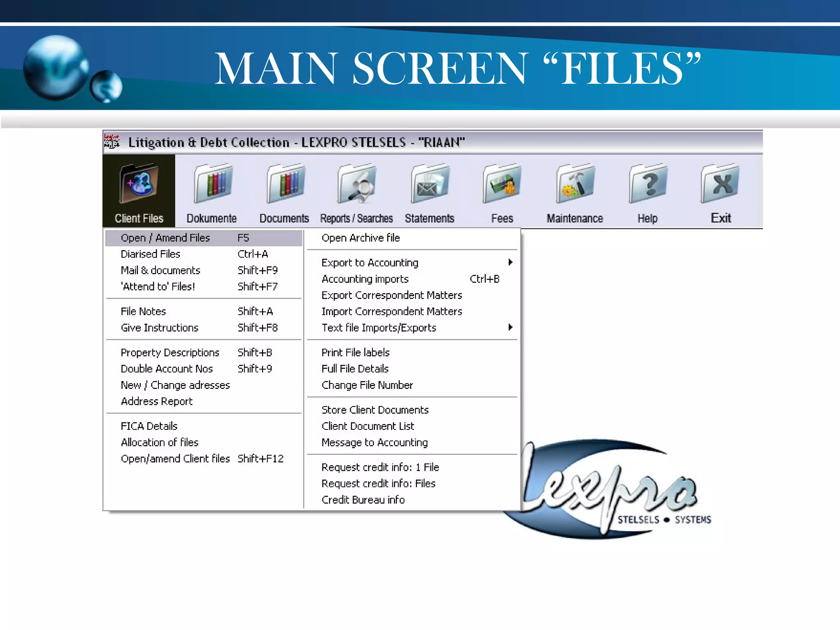The width and height of the screenshot is (840, 630).
Task: Open Give Instructions menu entry
Action: [x=160, y=328]
